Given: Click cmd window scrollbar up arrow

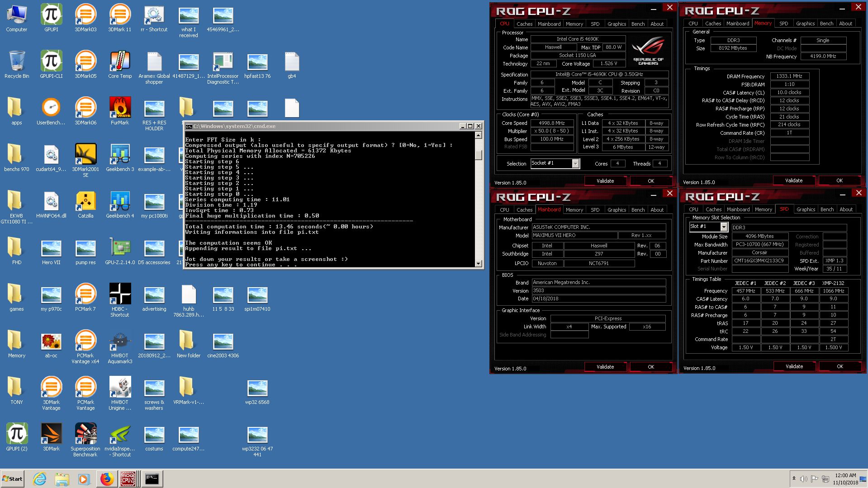Looking at the screenshot, I should point(479,135).
